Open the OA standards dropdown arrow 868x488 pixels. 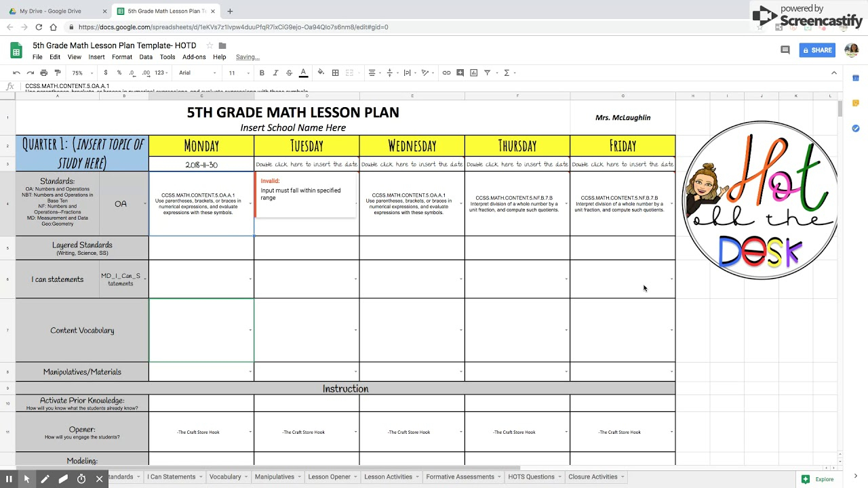(144, 204)
